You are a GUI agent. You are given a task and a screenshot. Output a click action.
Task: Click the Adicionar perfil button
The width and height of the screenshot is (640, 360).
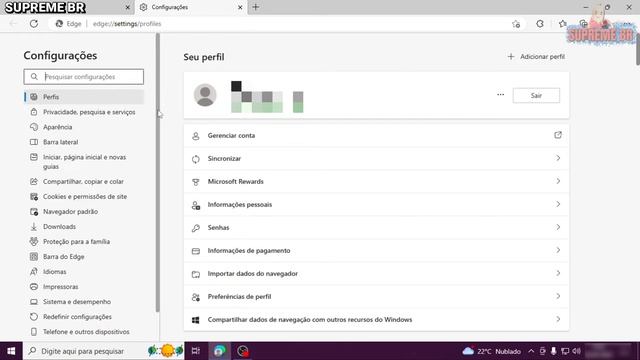[x=536, y=57]
